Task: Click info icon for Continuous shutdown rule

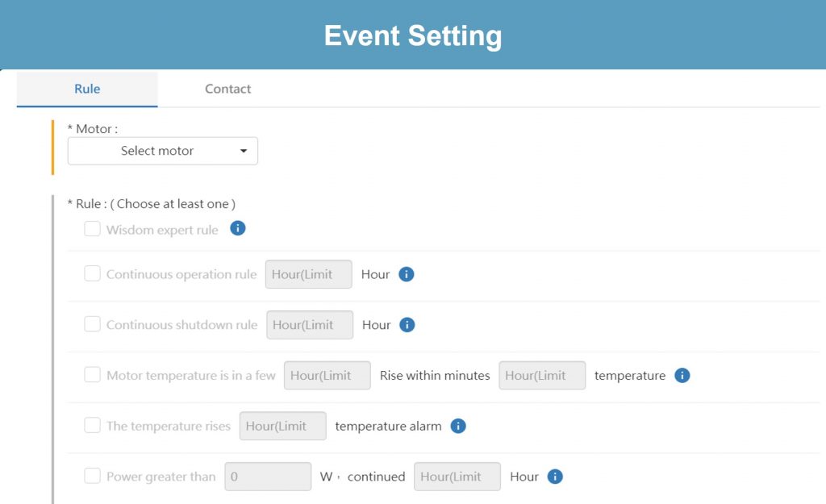Action: pos(407,325)
